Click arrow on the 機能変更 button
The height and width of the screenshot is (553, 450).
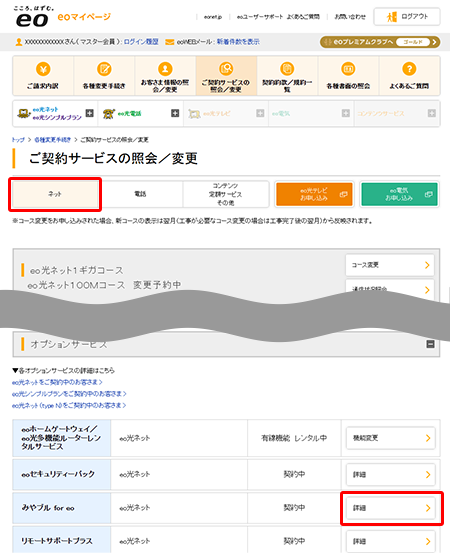pos(428,438)
